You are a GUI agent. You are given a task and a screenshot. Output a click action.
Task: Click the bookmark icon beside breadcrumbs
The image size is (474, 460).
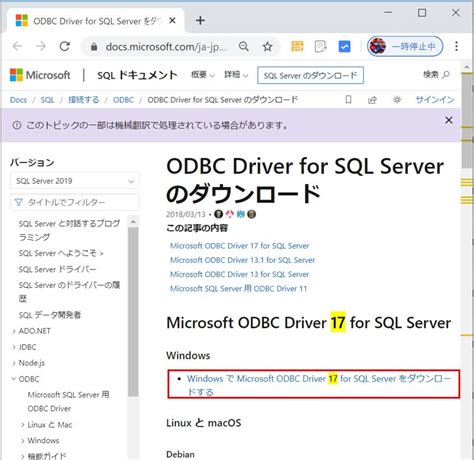point(348,100)
